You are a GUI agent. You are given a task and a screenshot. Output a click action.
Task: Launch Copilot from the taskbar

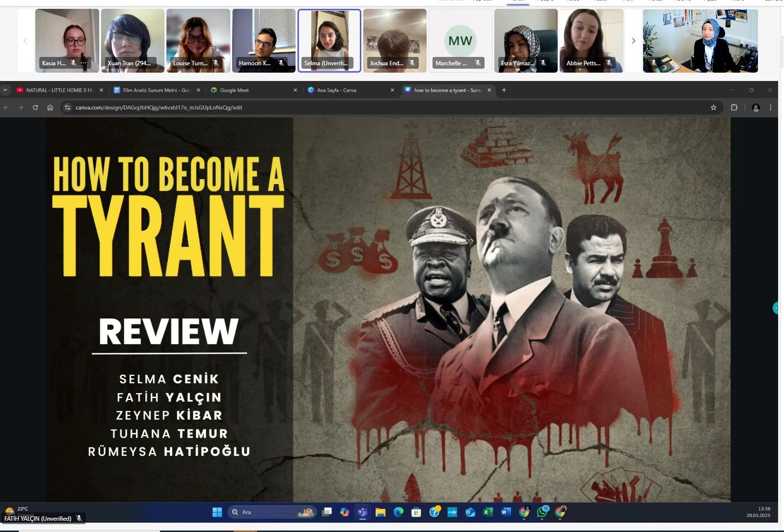(x=345, y=512)
